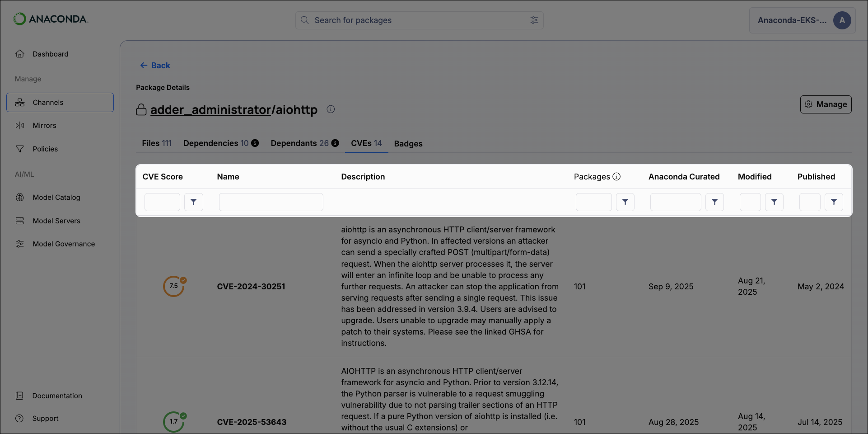Click the 7.5 CVE score ring for CVE-2024-30251
The width and height of the screenshot is (868, 434).
point(173,286)
